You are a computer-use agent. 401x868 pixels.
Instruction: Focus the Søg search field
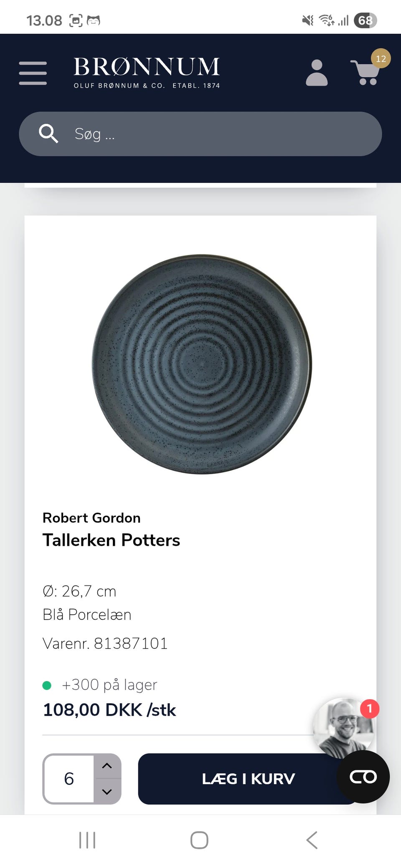pyautogui.click(x=200, y=134)
